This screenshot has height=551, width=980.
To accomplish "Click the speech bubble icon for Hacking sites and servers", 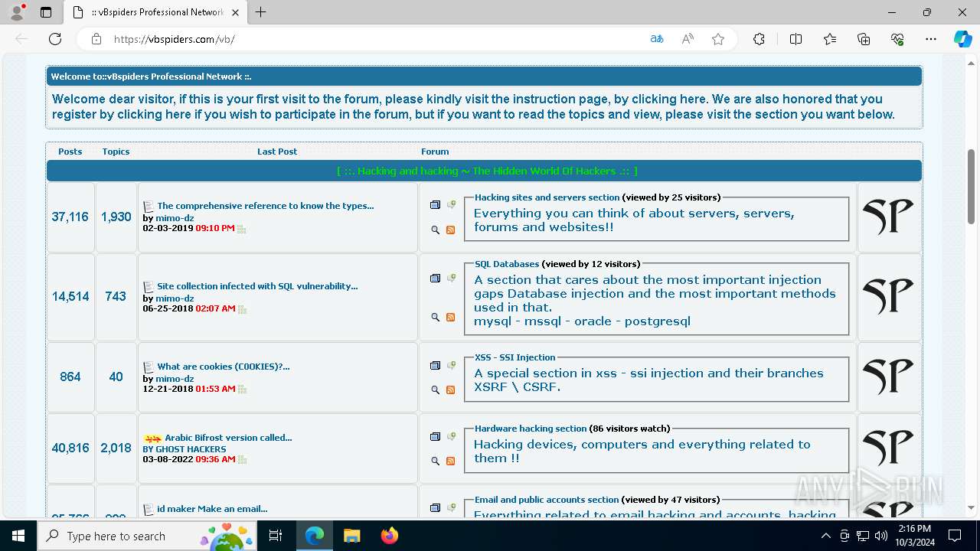I will [x=451, y=204].
